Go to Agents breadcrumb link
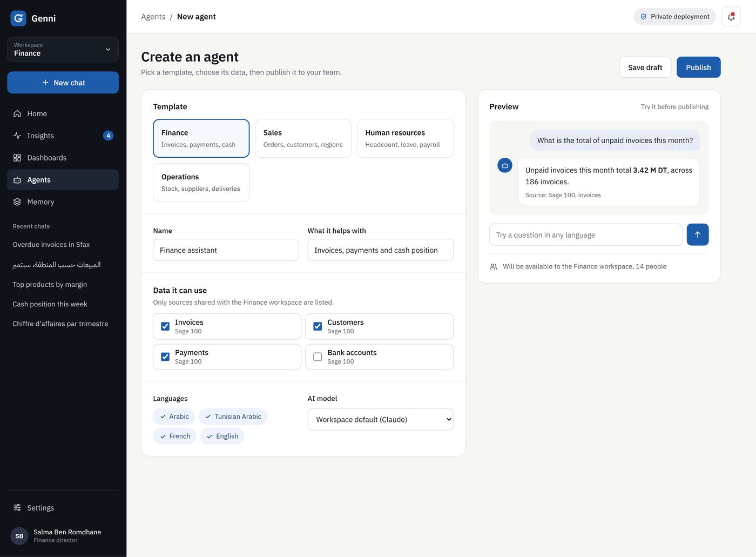 (x=153, y=17)
